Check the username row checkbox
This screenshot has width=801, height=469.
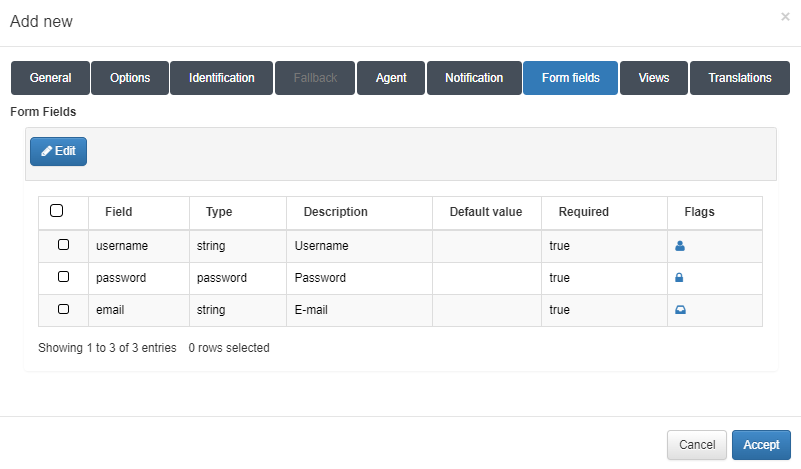[x=64, y=245]
